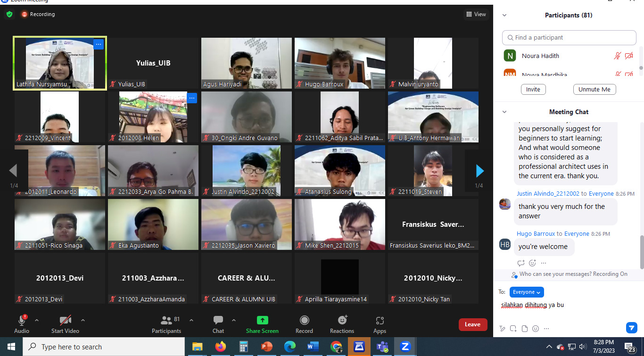Click the emoji icon in chat compose toolbar
This screenshot has width=644, height=356.
tap(536, 328)
